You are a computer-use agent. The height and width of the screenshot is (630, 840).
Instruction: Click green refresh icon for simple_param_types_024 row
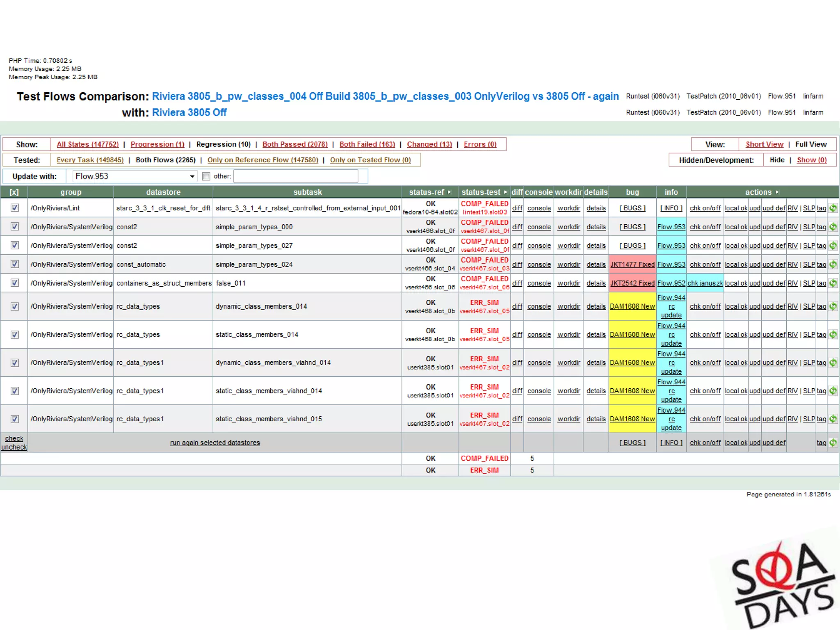click(x=833, y=265)
